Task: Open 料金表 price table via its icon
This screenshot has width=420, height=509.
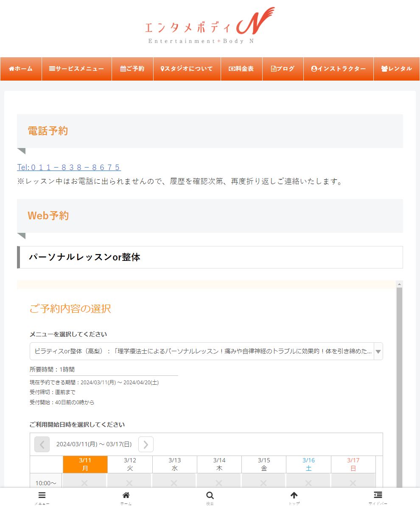Action: click(231, 69)
